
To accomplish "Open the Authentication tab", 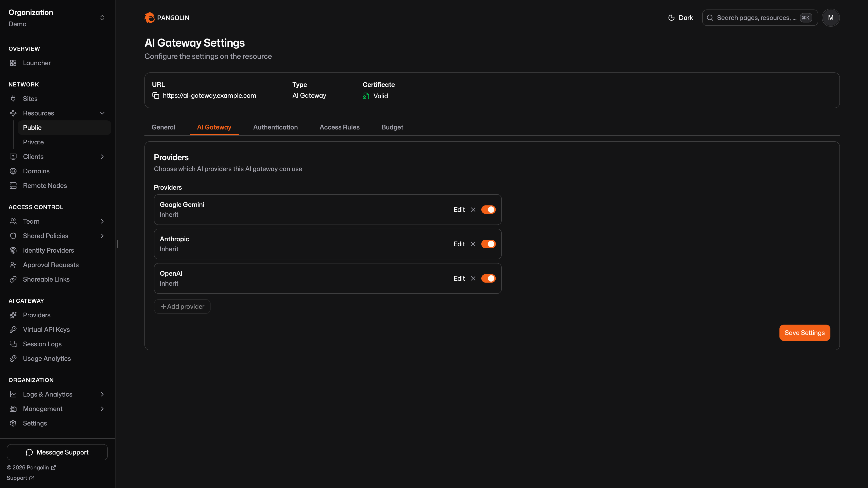I will click(275, 127).
